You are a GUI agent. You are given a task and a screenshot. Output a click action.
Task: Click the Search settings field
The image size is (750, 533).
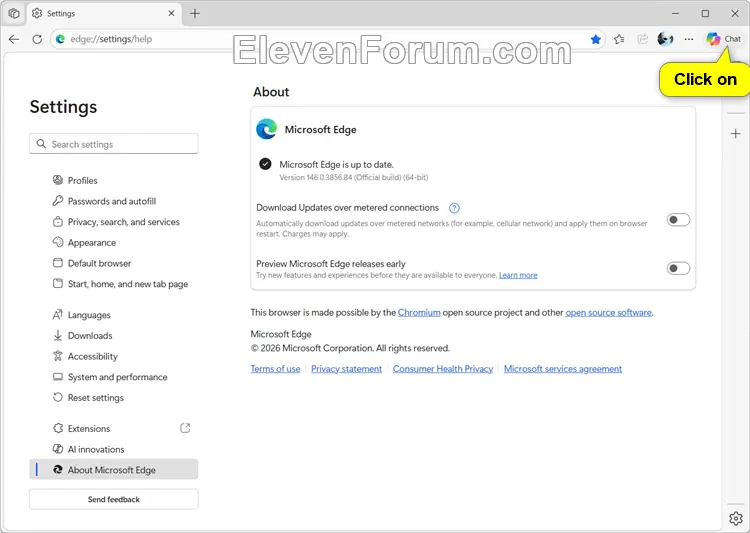[114, 144]
